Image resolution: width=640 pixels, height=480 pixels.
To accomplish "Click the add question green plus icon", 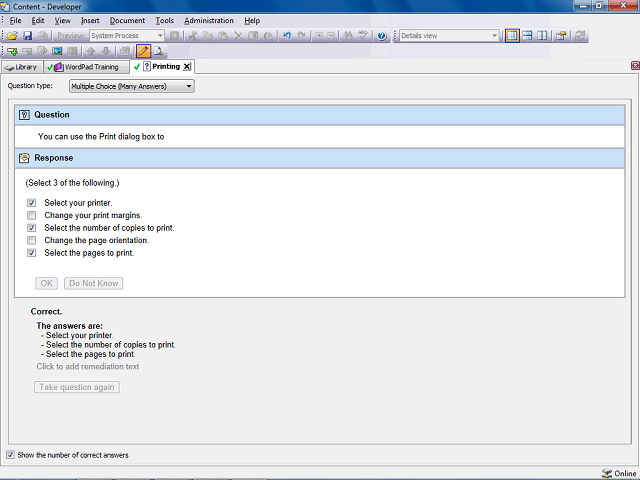I will click(x=12, y=51).
